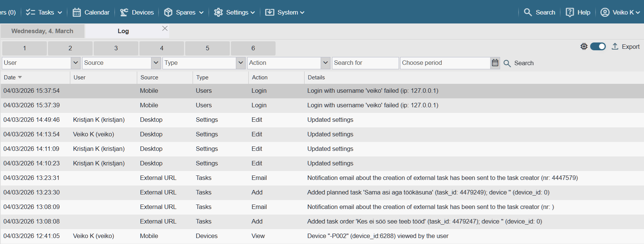
Task: Click the System download-tray icon
Action: coord(270,12)
